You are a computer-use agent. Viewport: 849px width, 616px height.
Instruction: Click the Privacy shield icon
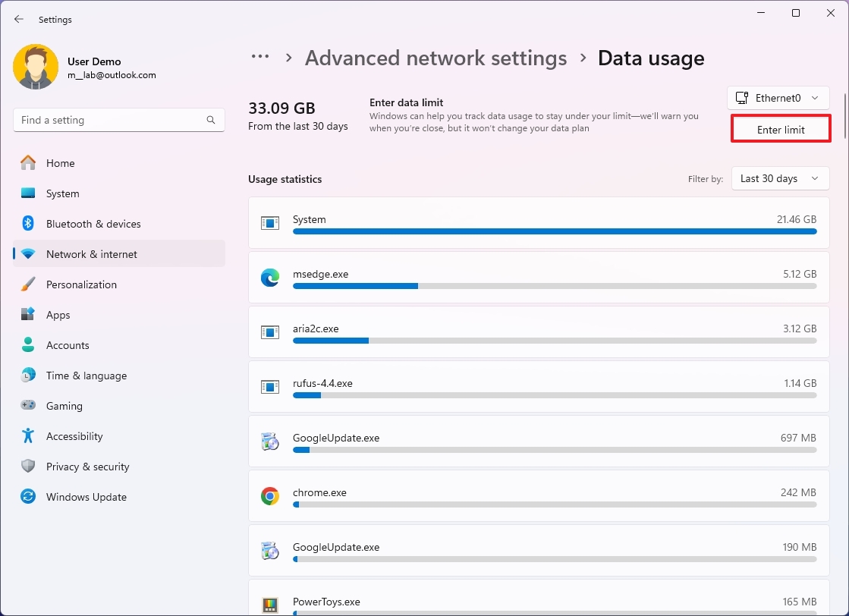click(27, 466)
